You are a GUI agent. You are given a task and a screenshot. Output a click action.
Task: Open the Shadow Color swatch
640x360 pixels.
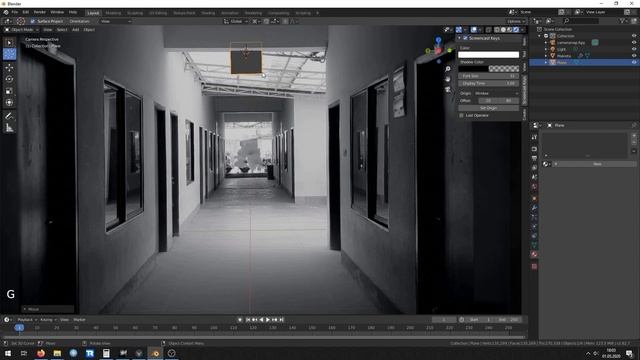click(x=489, y=69)
